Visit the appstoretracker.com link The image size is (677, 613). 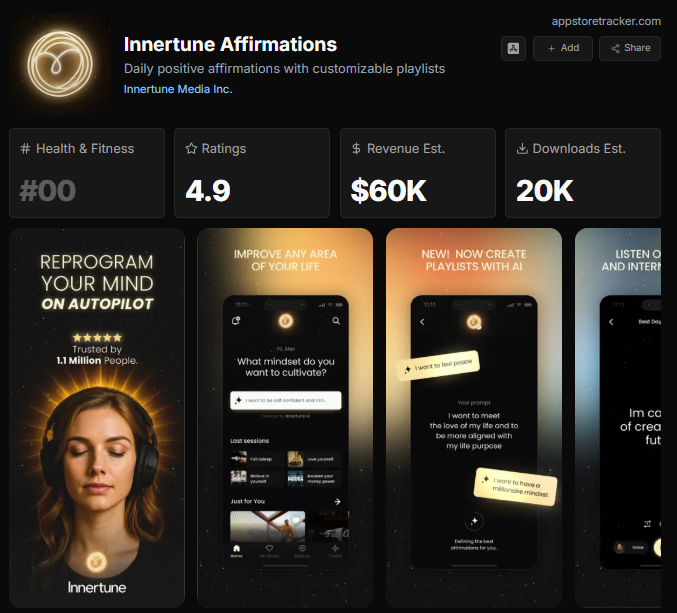(x=606, y=21)
